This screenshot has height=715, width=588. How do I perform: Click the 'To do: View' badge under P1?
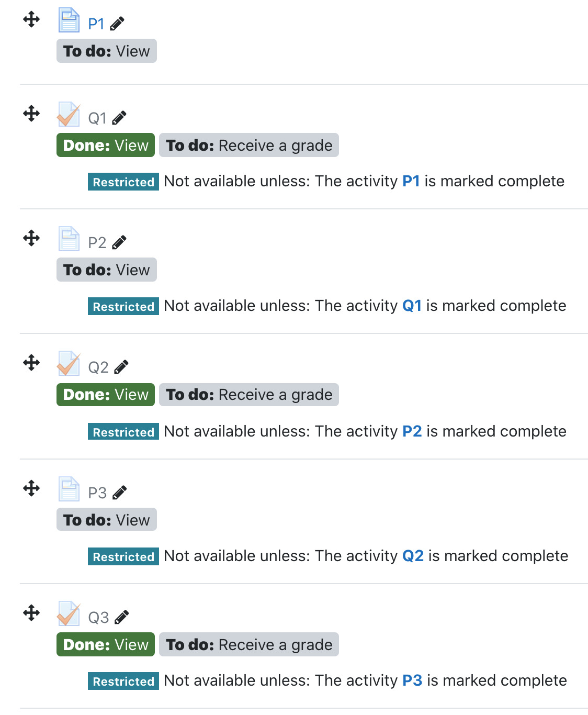pyautogui.click(x=107, y=51)
